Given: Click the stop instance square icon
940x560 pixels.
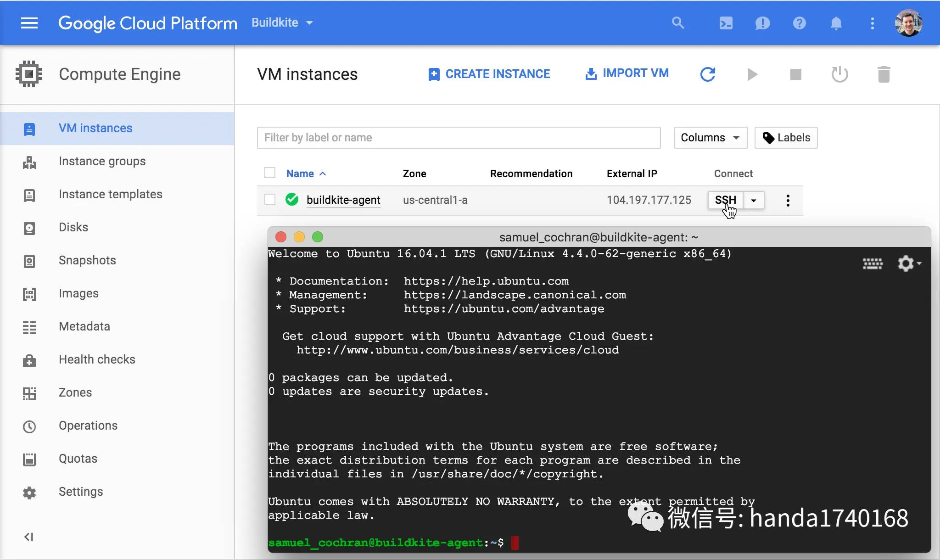Looking at the screenshot, I should click(795, 74).
